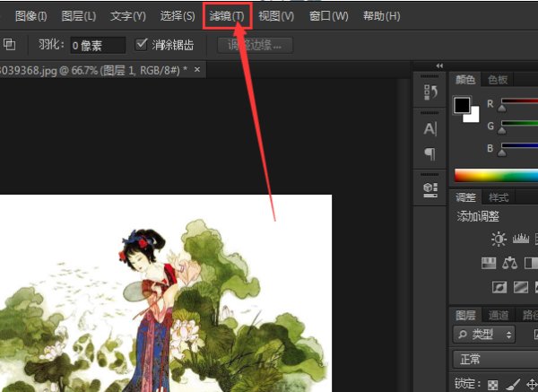Add a Brightness/Contrast adjustment

point(499,239)
